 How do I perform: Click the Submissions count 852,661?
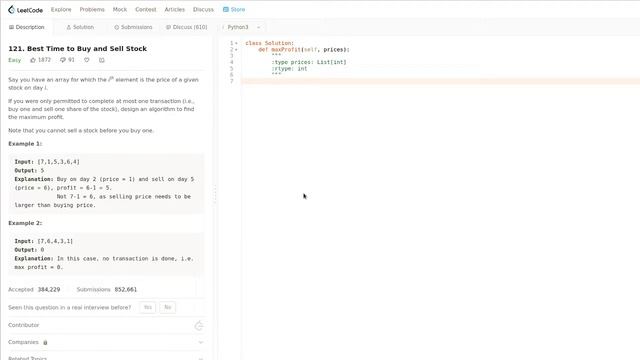click(x=126, y=289)
